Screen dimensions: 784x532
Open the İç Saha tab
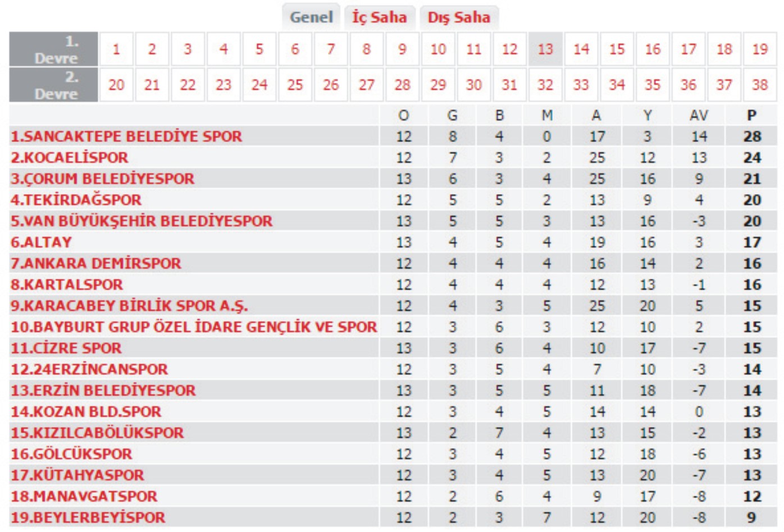[380, 17]
